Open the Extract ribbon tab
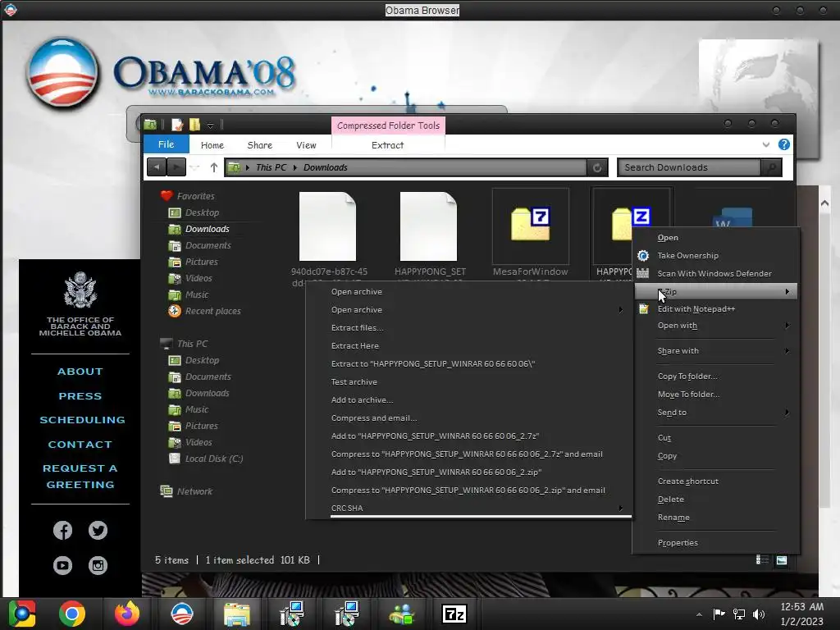 coord(387,145)
